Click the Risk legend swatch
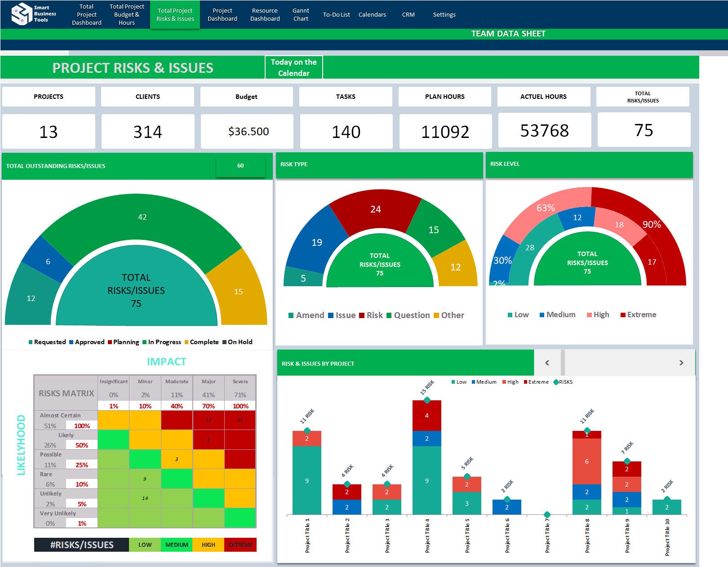728x567 pixels. click(362, 315)
